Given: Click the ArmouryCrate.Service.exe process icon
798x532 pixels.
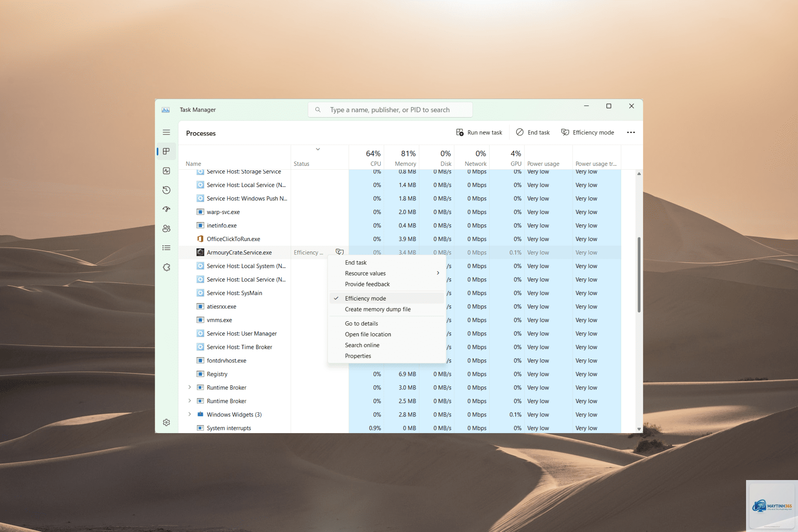Looking at the screenshot, I should (x=200, y=252).
